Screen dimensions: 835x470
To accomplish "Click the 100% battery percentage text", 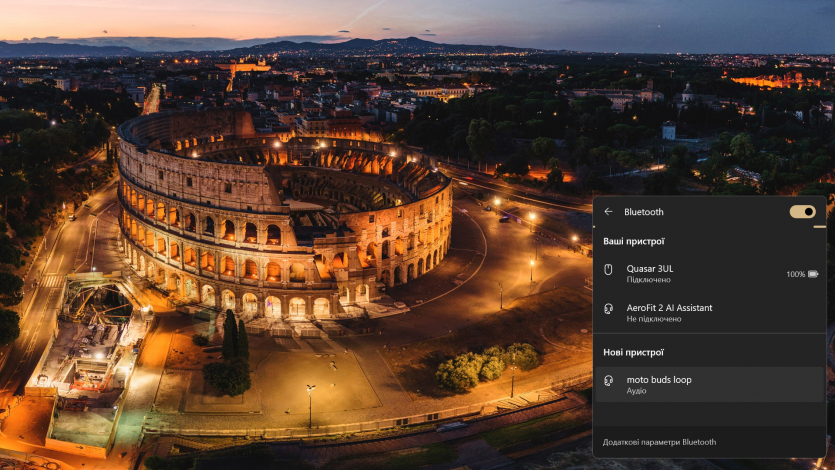I will [795, 274].
